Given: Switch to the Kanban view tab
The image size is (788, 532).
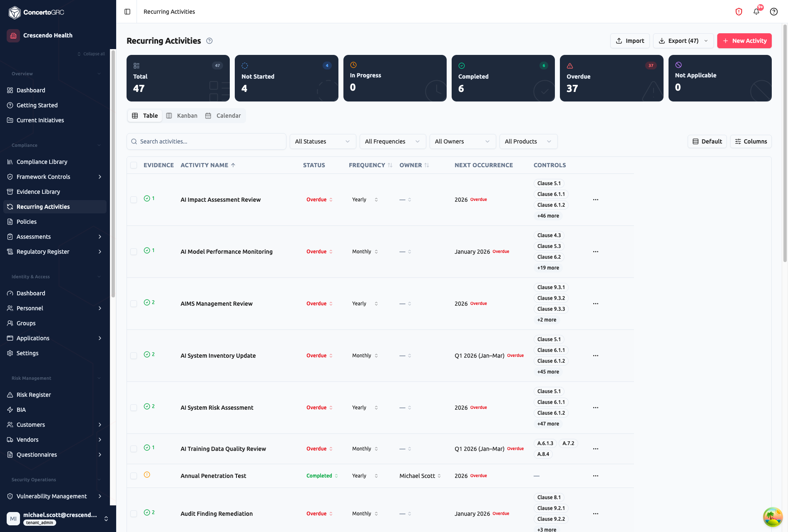Looking at the screenshot, I should 182,116.
